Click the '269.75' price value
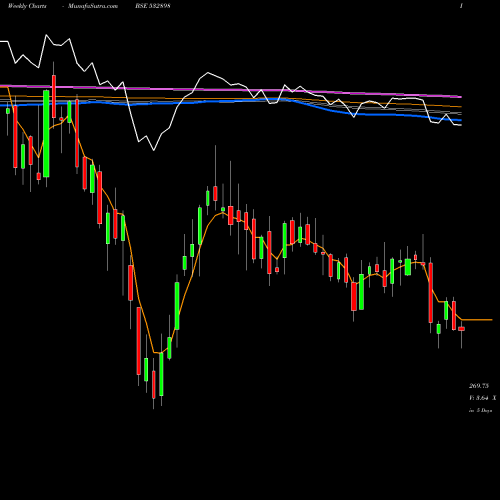 479,386
